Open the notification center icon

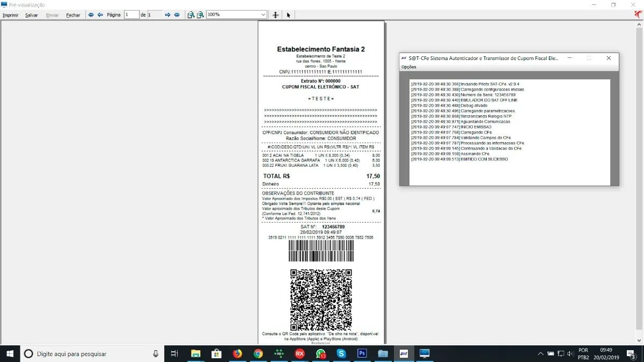(631, 354)
